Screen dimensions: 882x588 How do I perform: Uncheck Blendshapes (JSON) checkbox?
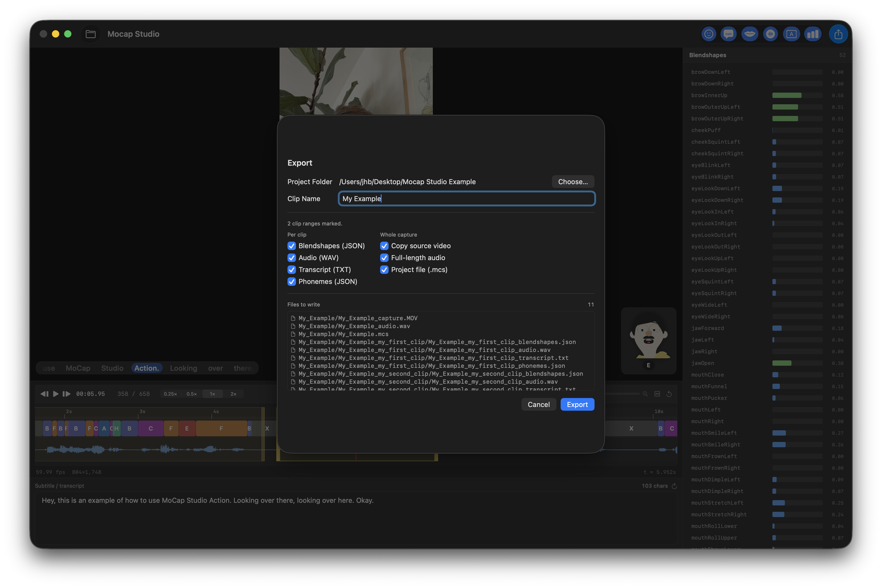(292, 246)
